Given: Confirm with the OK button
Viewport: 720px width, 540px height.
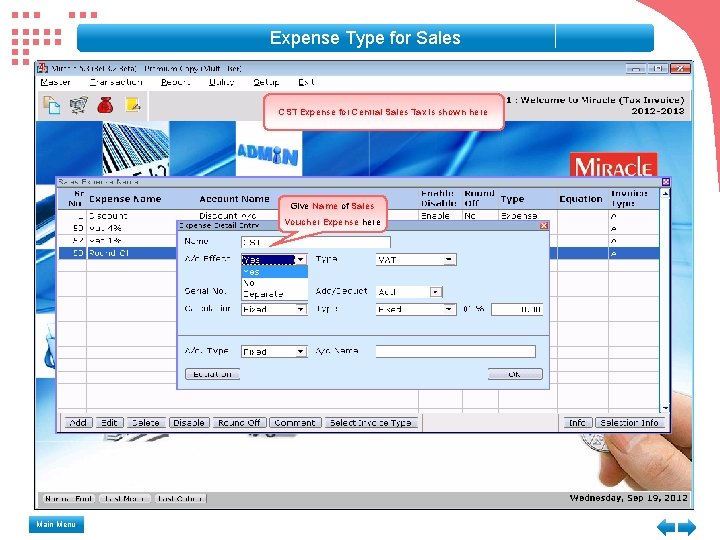Looking at the screenshot, I should coord(515,374).
